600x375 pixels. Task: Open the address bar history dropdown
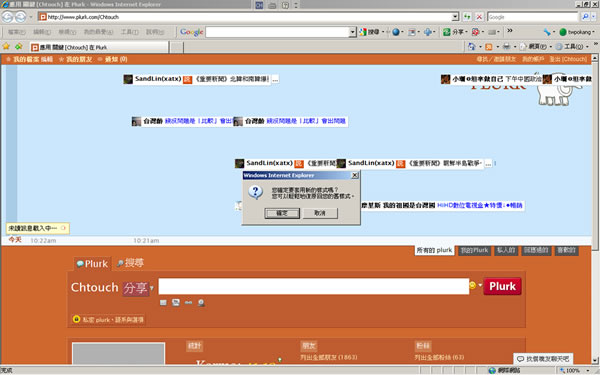455,17
